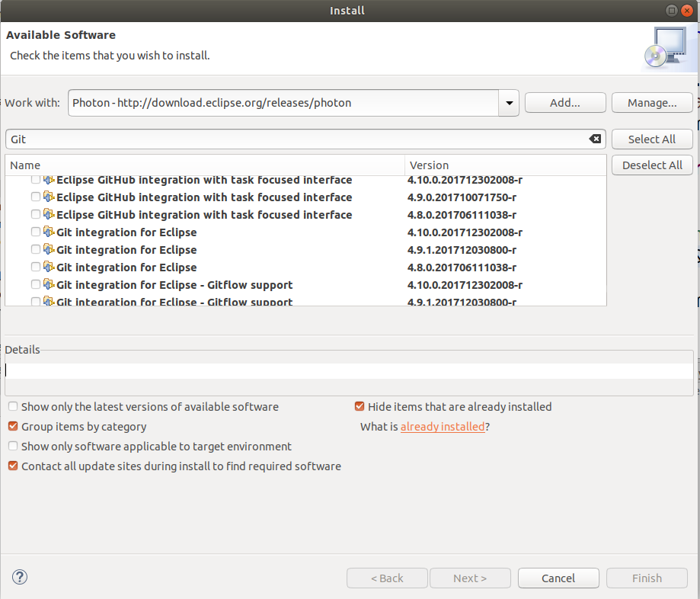
Task: Open the help question mark icon
Action: pyautogui.click(x=20, y=577)
